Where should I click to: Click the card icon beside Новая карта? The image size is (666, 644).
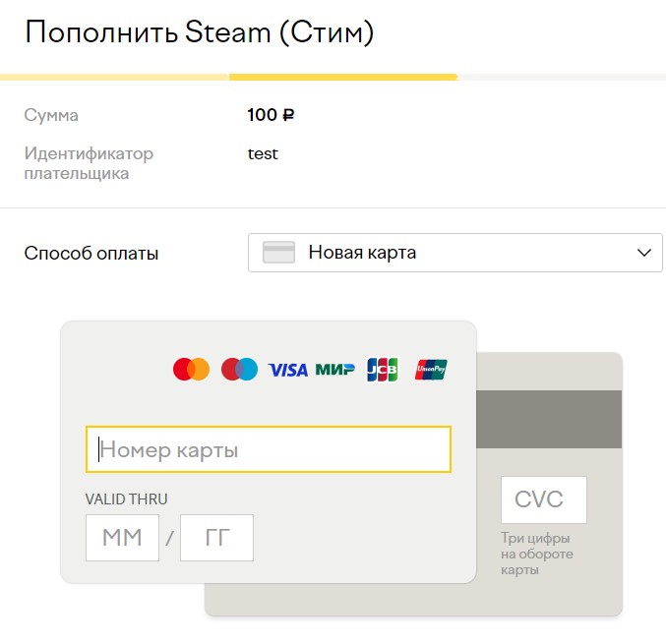pyautogui.click(x=279, y=253)
